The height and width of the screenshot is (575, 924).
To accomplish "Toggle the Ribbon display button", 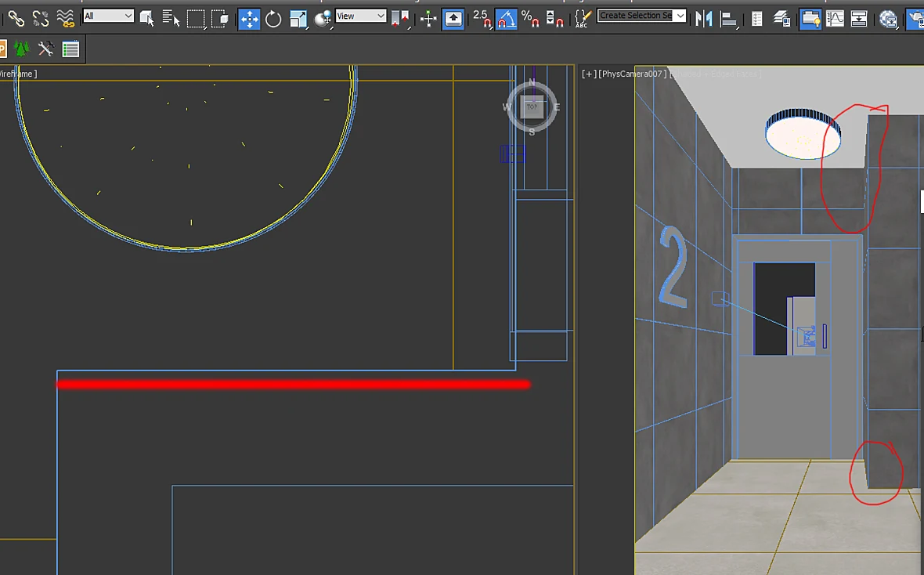I will [810, 19].
